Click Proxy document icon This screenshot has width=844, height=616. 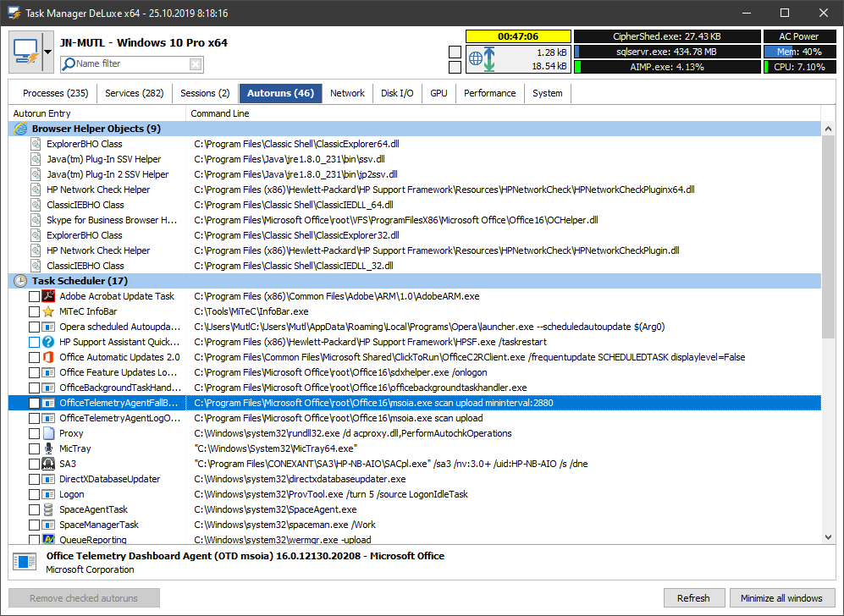(x=48, y=433)
